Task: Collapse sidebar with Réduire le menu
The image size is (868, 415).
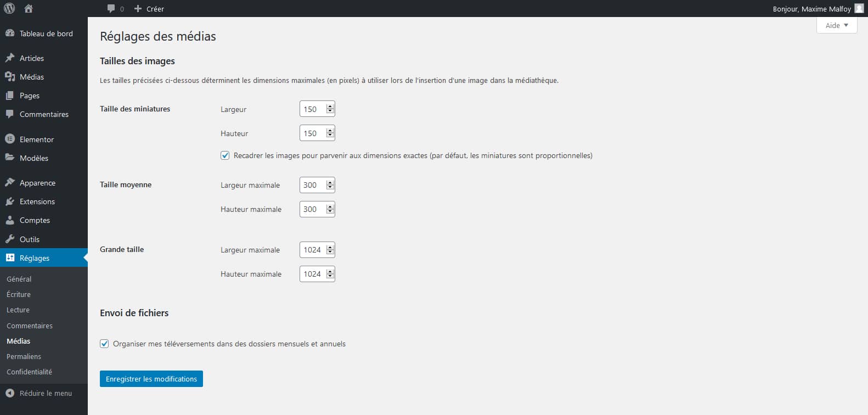Action: 46,393
